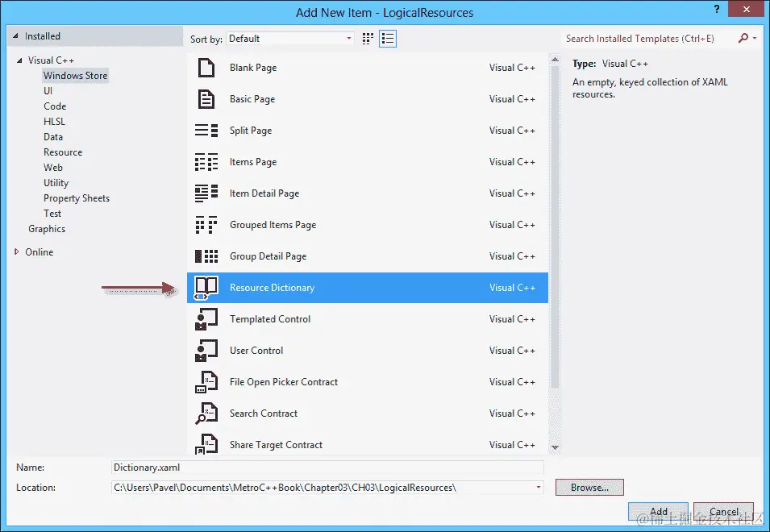The image size is (770, 532).
Task: Select the Property Sheets category
Action: (x=76, y=198)
